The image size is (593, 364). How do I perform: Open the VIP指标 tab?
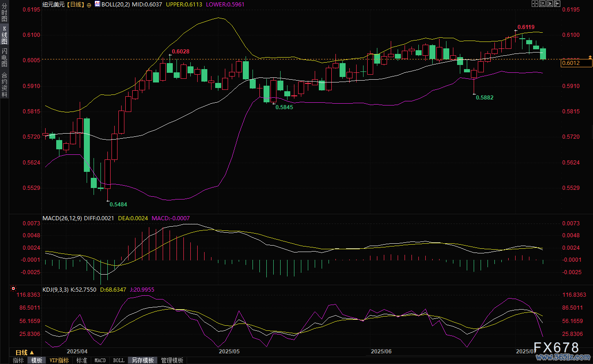(x=59, y=360)
